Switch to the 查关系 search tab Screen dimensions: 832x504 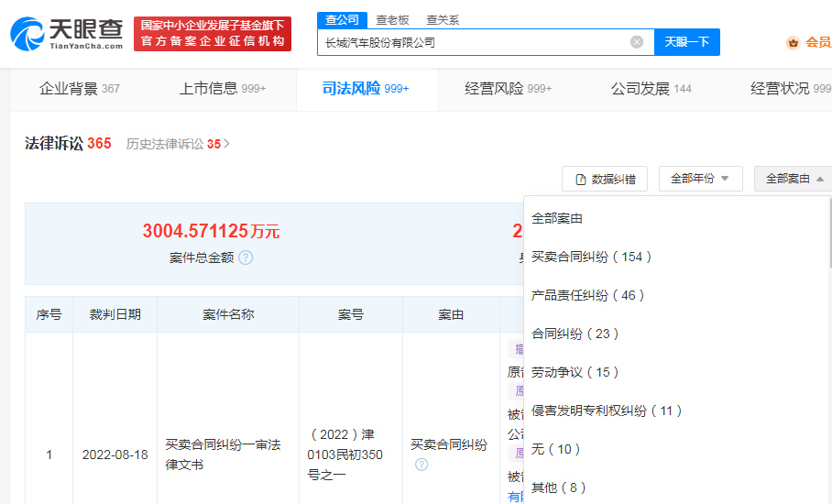click(x=443, y=20)
